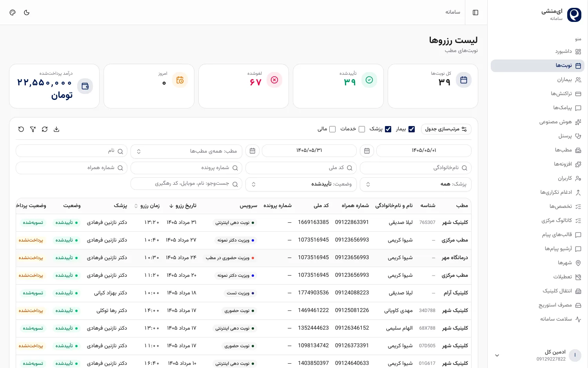The image size is (588, 368).
Task: Refresh the reservations table icon
Action: pos(45,129)
